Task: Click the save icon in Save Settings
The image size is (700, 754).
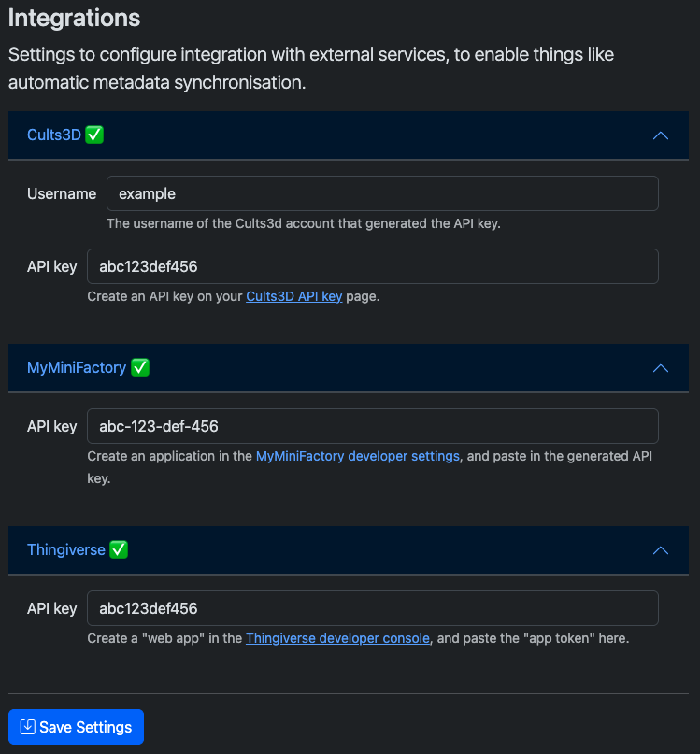Action: pyautogui.click(x=27, y=727)
